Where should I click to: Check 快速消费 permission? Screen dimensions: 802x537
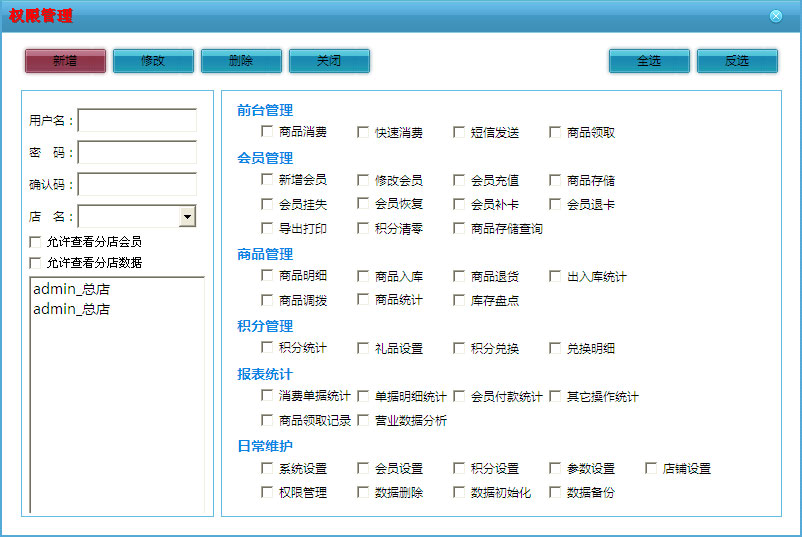point(363,132)
